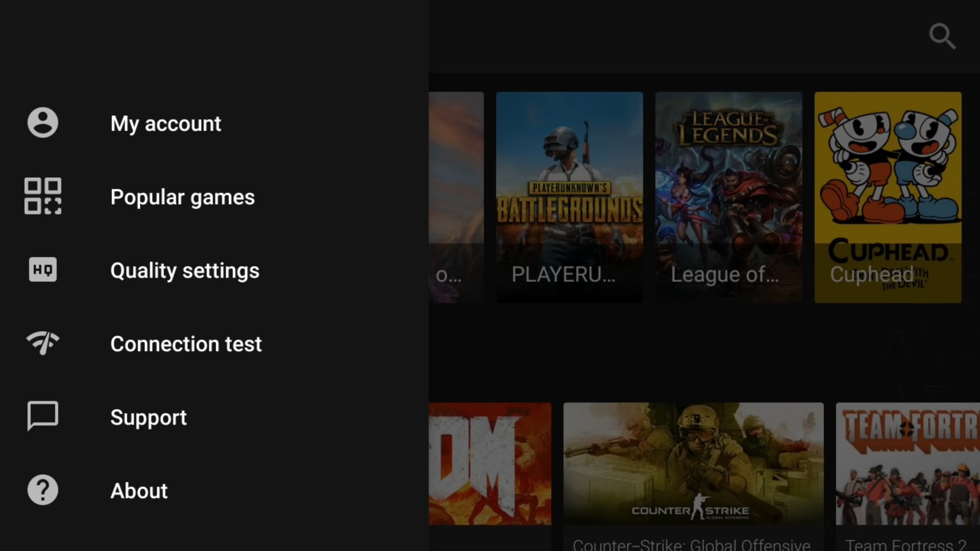The image size is (980, 551).
Task: Open the Counter-Strike Global Offensive thumbnail
Action: 694,464
